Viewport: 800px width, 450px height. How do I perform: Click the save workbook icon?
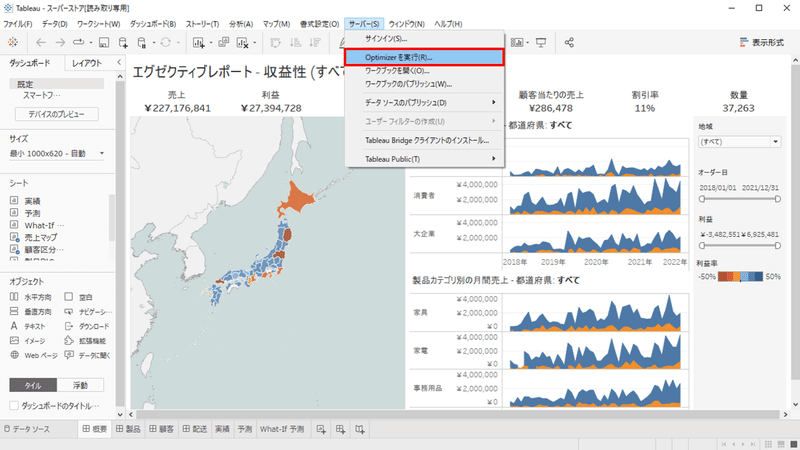[104, 42]
